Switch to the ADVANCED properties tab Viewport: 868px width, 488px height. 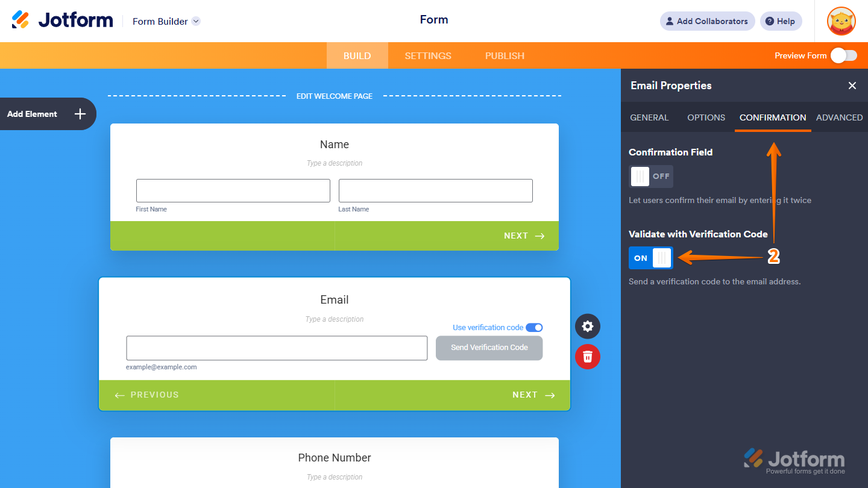tap(839, 117)
